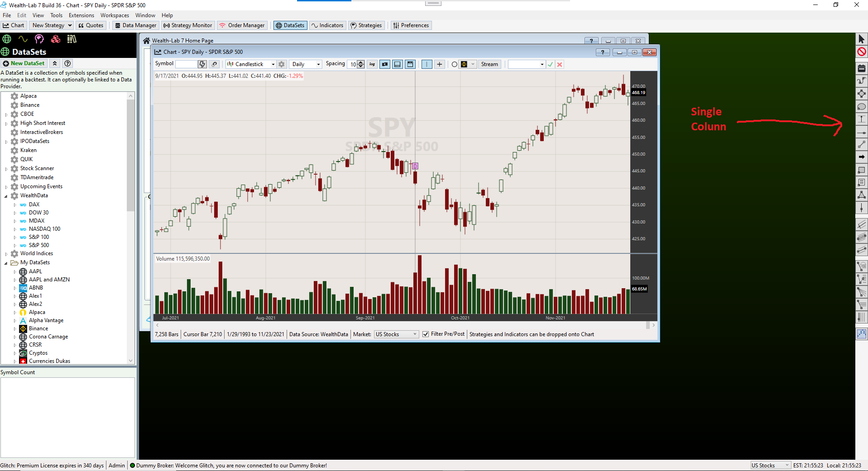Open the Workspaces menu
Viewport: 868px width, 471px height.
(x=115, y=15)
